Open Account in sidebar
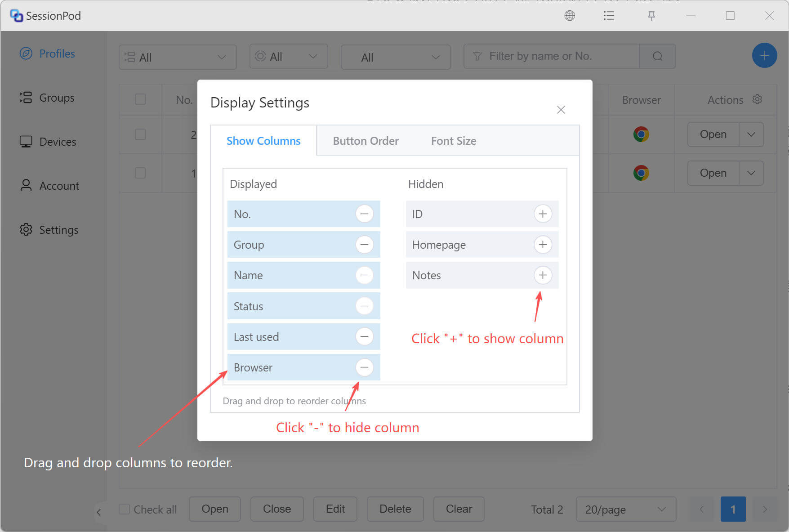Image resolution: width=789 pixels, height=532 pixels. pyautogui.click(x=49, y=186)
